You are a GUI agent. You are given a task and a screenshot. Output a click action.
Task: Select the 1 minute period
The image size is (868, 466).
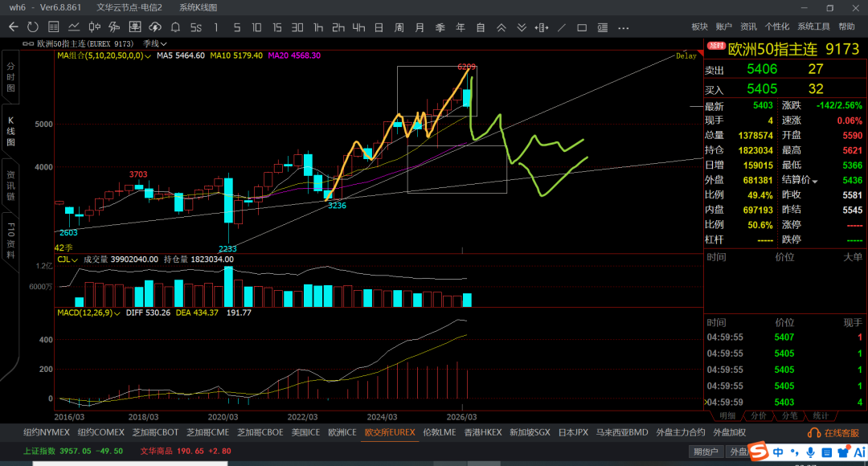click(216, 27)
